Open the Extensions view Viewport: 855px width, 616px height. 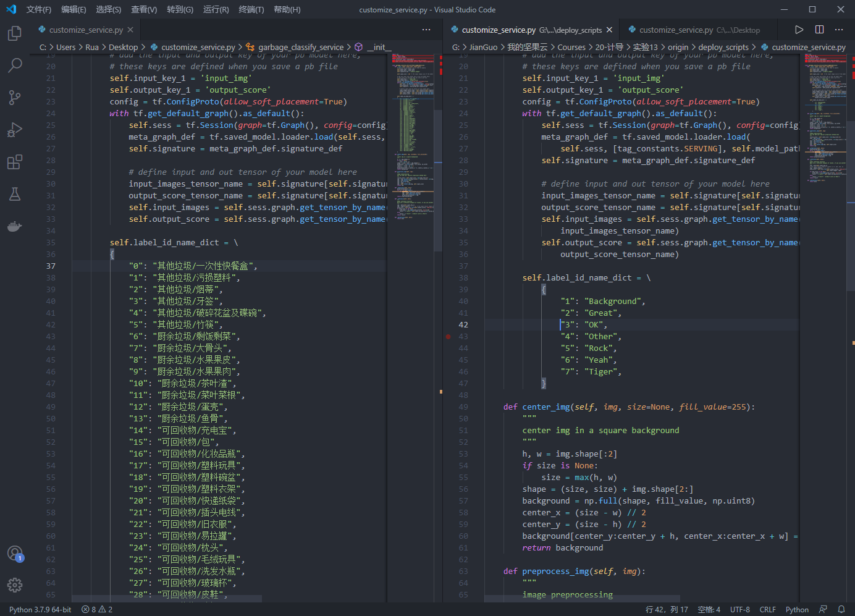click(x=15, y=162)
